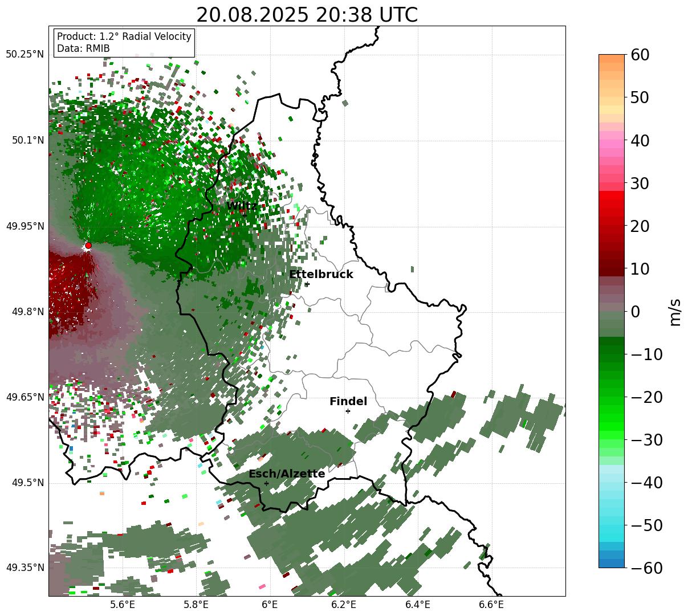Screen dimensions: 688x616
Task: Click the 6°E longitude label
Action: pos(270,605)
